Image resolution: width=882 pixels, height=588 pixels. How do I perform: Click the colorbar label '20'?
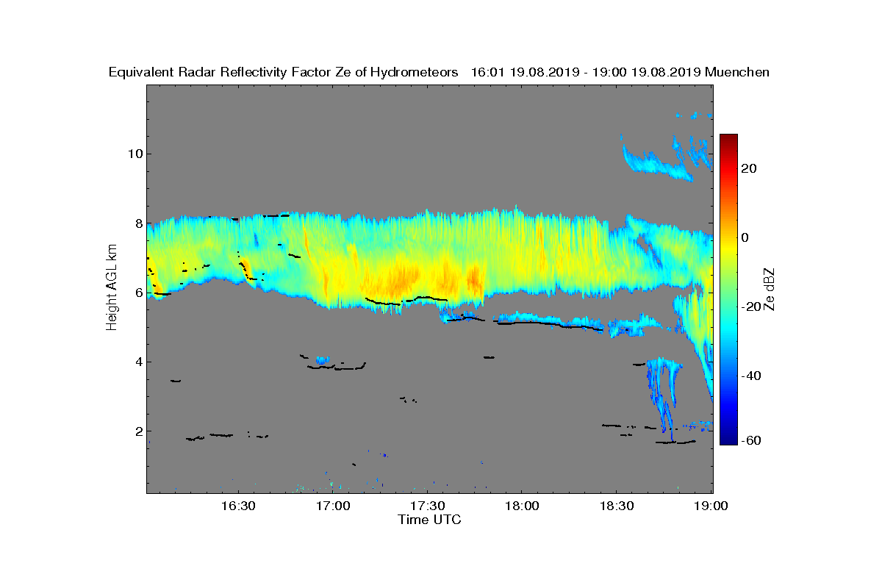[750, 168]
